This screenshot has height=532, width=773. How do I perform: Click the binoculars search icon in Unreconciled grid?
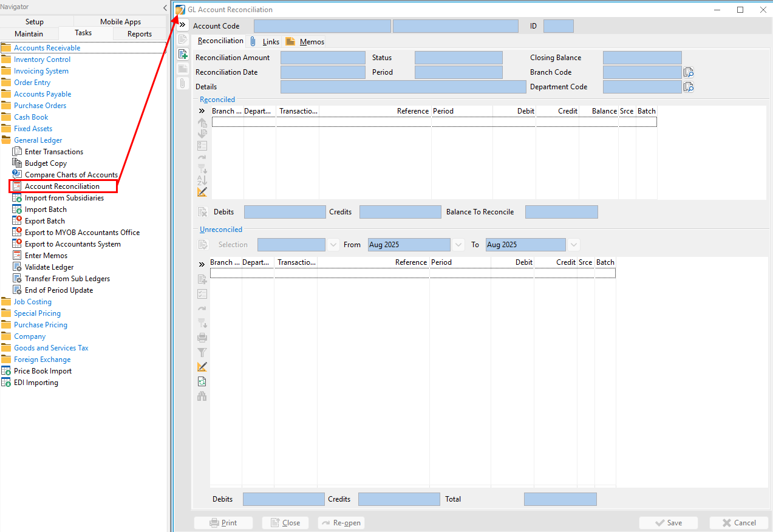[x=202, y=396]
